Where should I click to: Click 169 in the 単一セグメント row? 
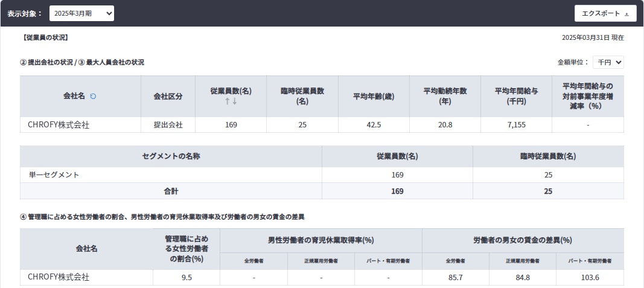tap(397, 175)
